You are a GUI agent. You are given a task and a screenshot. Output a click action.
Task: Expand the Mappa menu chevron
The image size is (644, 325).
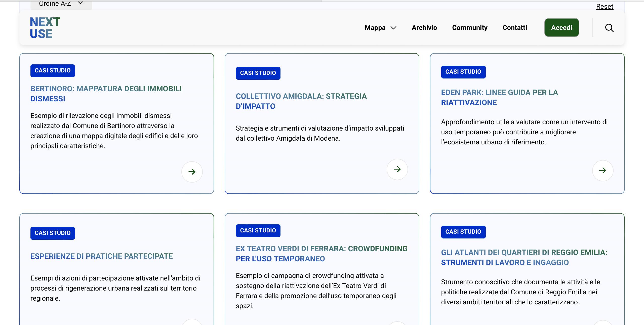[x=393, y=28]
